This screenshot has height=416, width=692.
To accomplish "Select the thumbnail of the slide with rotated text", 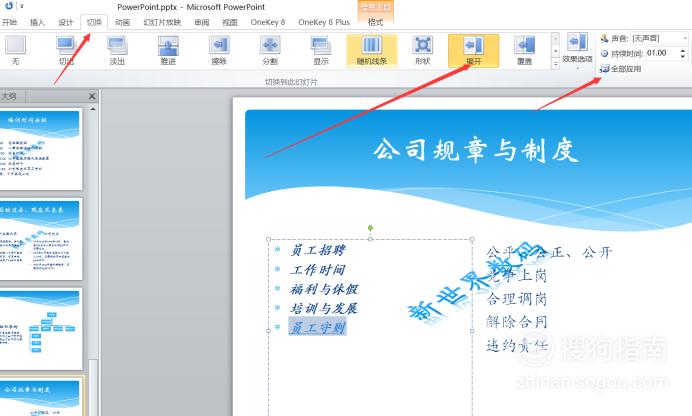I will (41, 239).
